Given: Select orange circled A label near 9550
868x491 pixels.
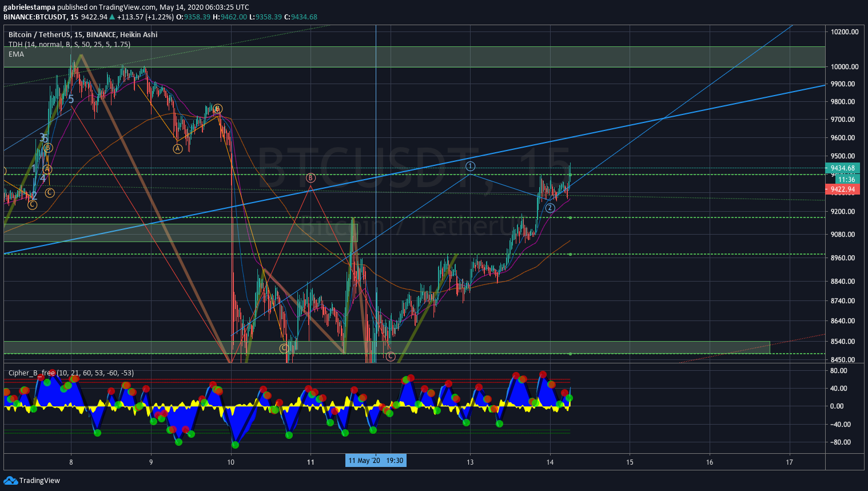Looking at the screenshot, I should [x=178, y=149].
